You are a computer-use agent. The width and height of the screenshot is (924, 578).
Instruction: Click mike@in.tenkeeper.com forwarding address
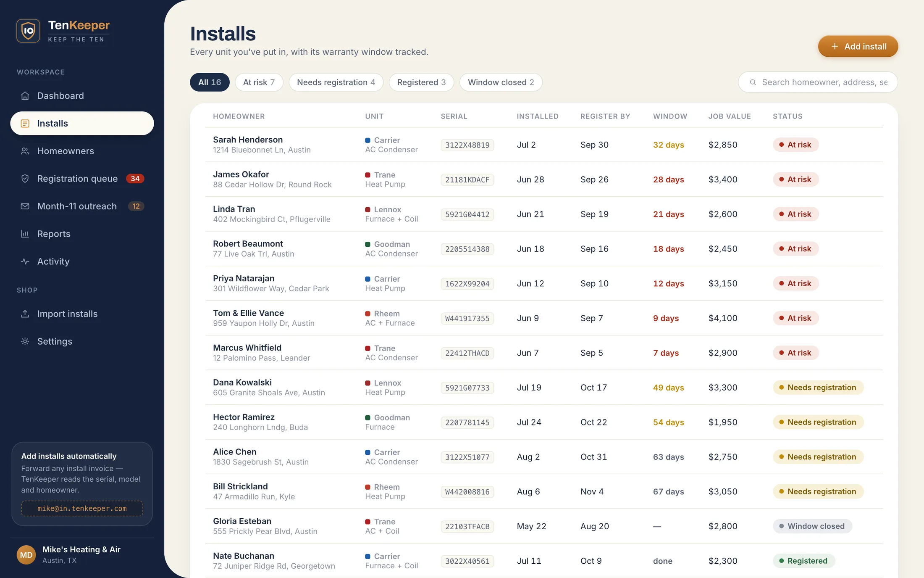point(82,509)
